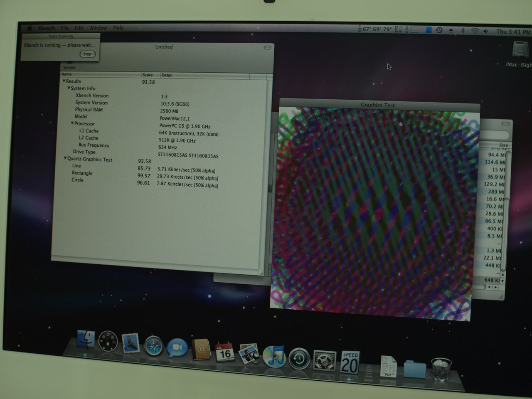Open the volume control in menu bar
This screenshot has width=532, height=399.
coord(486,31)
